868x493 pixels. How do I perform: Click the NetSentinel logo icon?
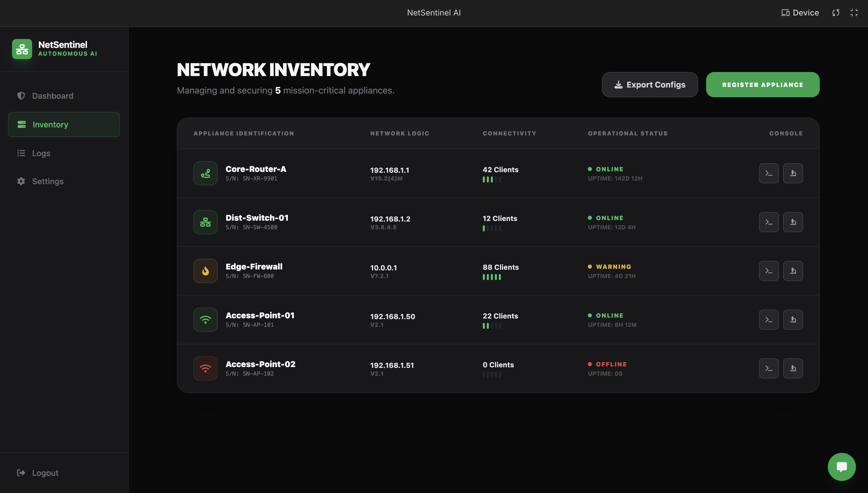[22, 49]
